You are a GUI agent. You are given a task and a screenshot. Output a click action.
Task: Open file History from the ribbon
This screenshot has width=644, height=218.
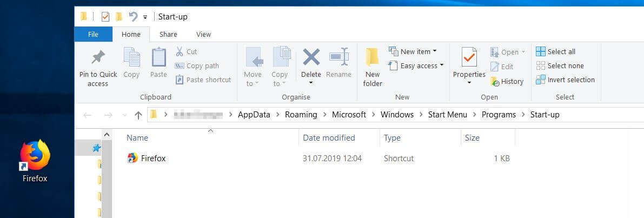click(507, 81)
